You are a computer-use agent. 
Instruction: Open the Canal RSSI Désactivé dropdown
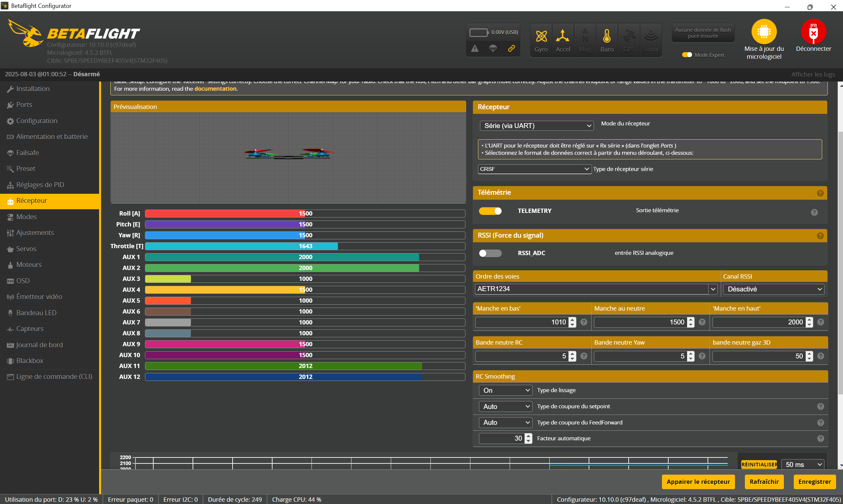pyautogui.click(x=773, y=289)
